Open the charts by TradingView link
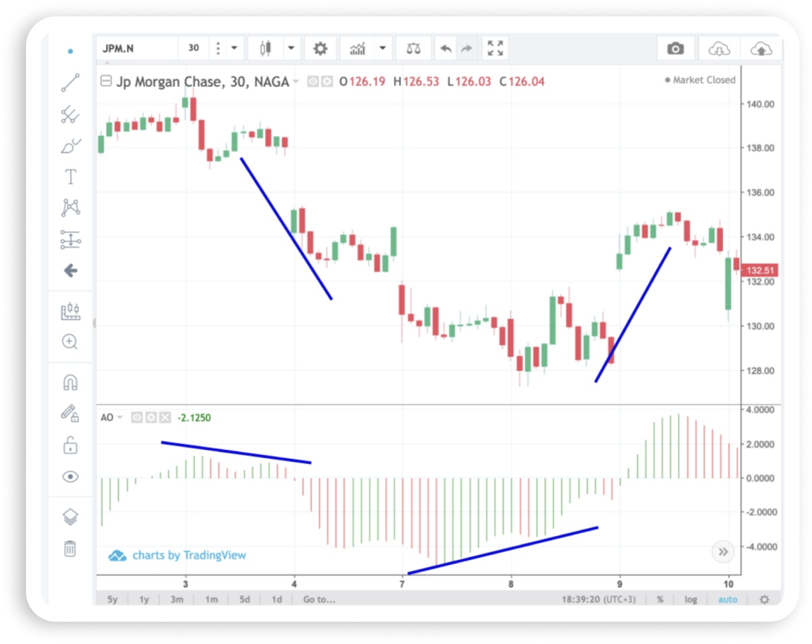Image resolution: width=812 pixels, height=644 pixels. [177, 556]
